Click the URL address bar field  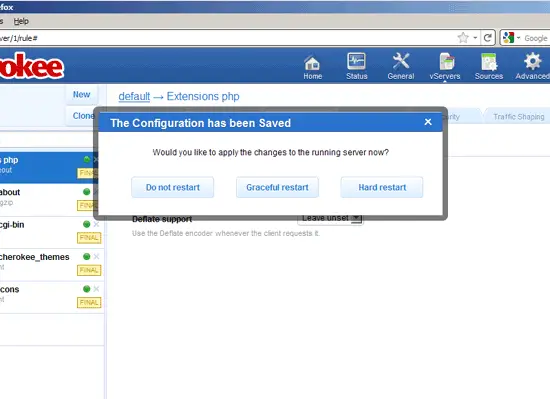pyautogui.click(x=228, y=38)
